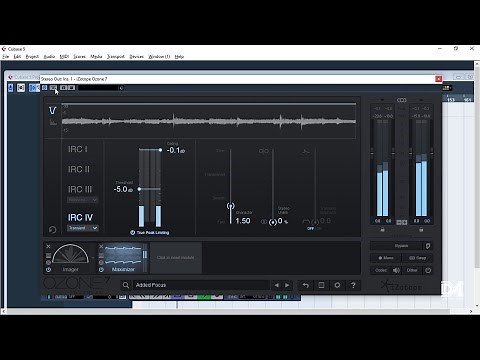Click the ceiling slider handle at -0.1
480x360 pixels.
[x=160, y=150]
